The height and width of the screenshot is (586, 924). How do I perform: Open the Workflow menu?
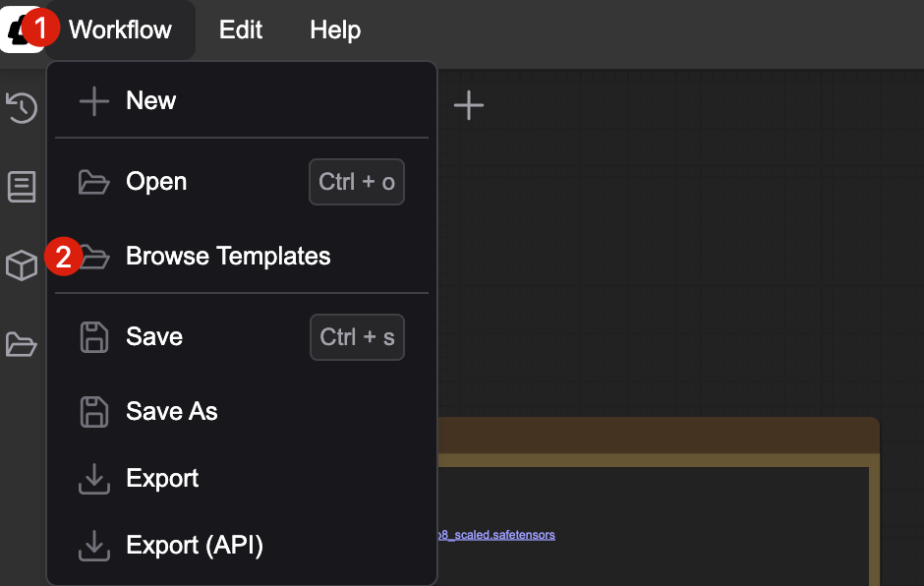point(120,29)
